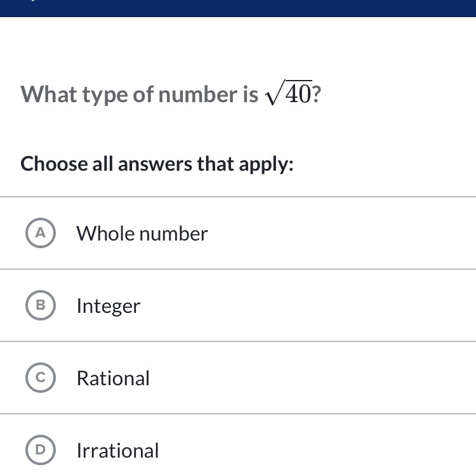
Task: Click empty space in Integer row
Action: [303, 305]
